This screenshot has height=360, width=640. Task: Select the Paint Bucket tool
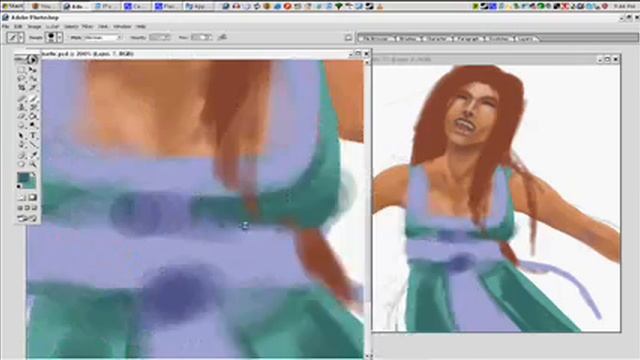point(33,116)
